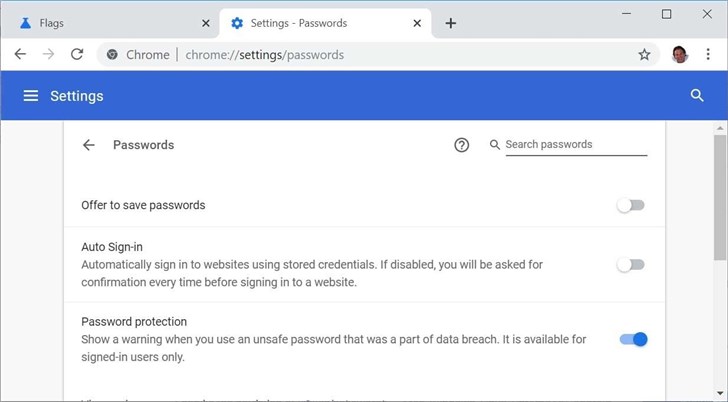Open Chrome three-dot menu

708,55
